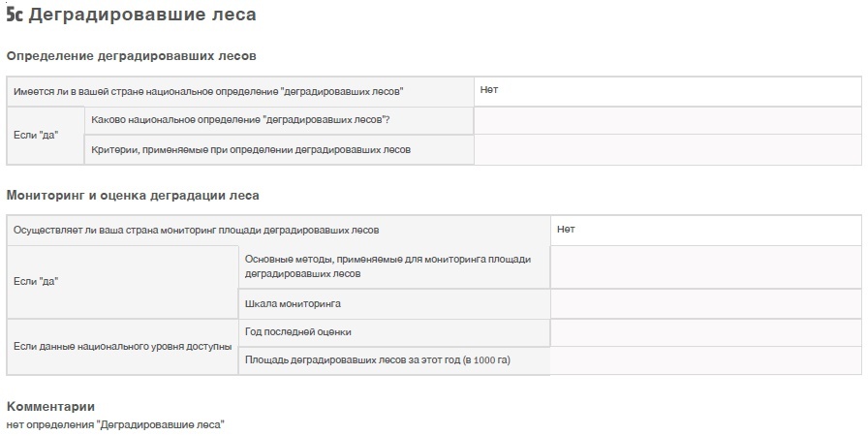Click the 'Мониторинг и оценка деградации леса' heading
Screen dimensions: 868x436
pos(133,196)
